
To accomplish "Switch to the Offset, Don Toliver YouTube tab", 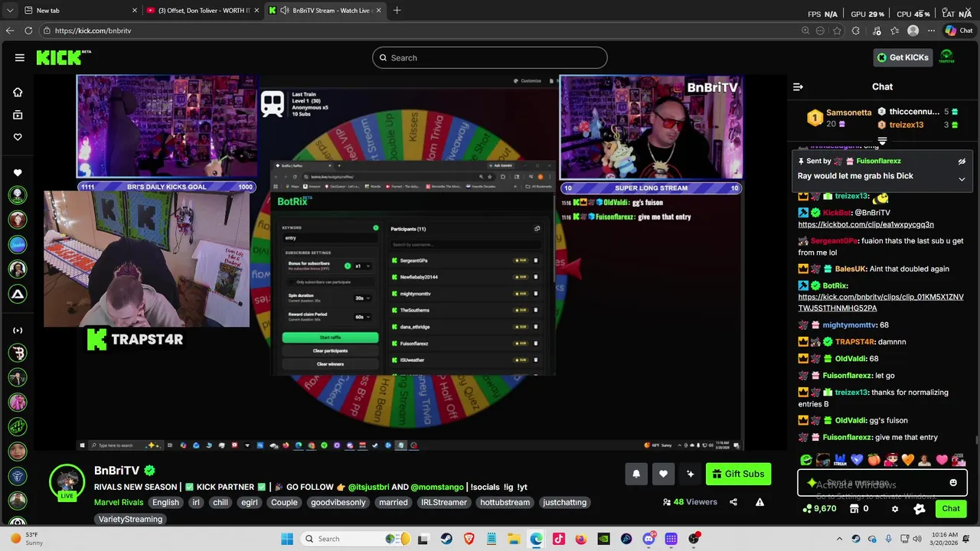I will [203, 11].
